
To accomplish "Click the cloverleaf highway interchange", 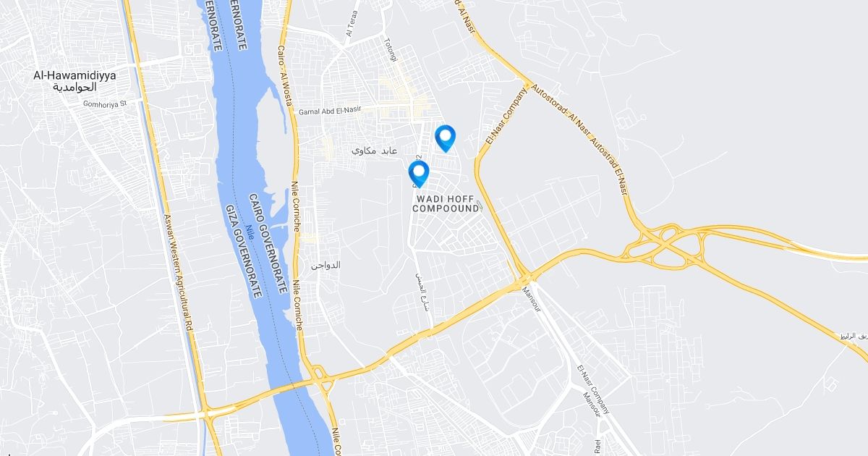I will point(664,243).
